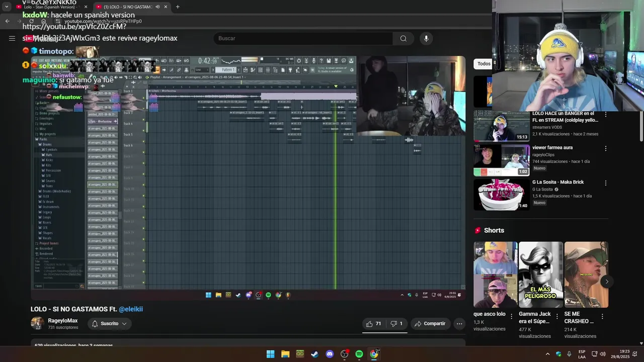This screenshot has height=362, width=644.
Task: Open the YouTube hamburger guide menu
Action: [12, 38]
